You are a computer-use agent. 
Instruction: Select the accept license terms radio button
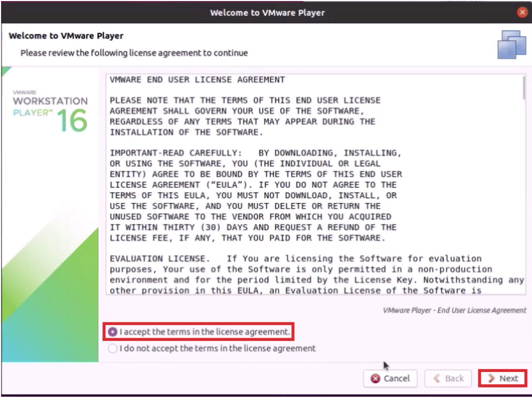tap(113, 332)
